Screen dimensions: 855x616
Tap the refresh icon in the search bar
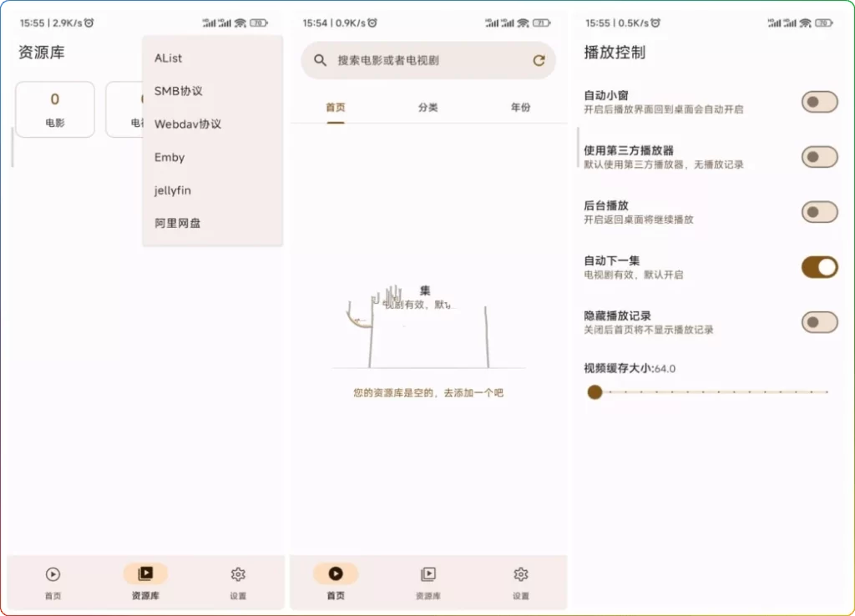click(x=539, y=60)
